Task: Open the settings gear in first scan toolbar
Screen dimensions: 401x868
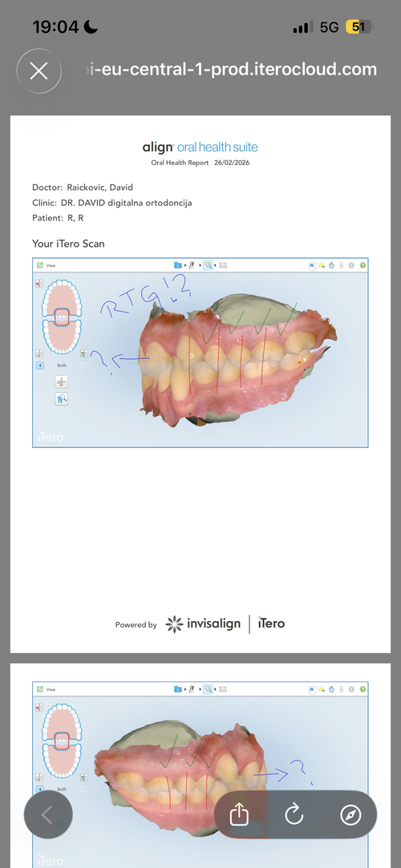Action: point(351,265)
